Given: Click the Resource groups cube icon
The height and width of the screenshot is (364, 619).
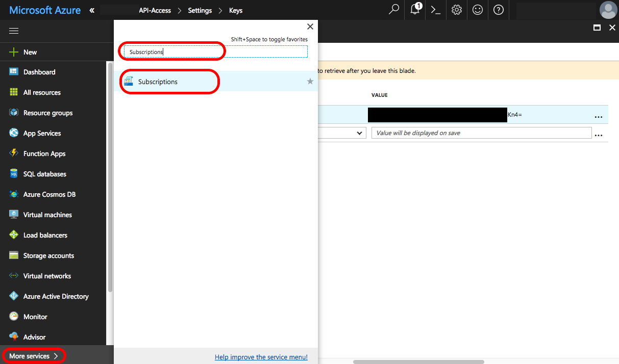Looking at the screenshot, I should coord(14,113).
